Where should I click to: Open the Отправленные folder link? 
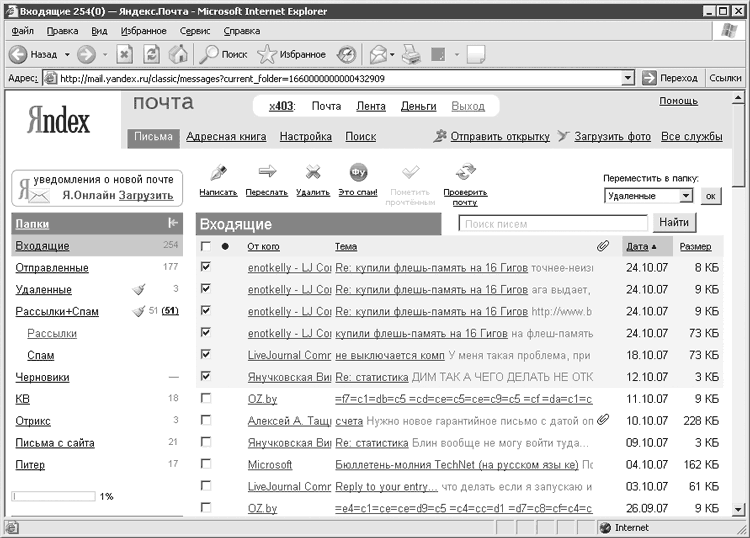coord(52,268)
